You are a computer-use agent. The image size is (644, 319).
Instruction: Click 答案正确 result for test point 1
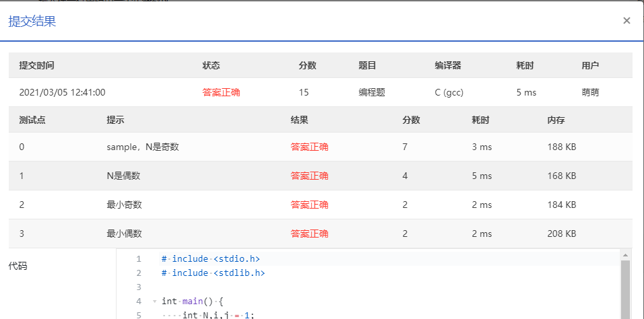point(309,176)
